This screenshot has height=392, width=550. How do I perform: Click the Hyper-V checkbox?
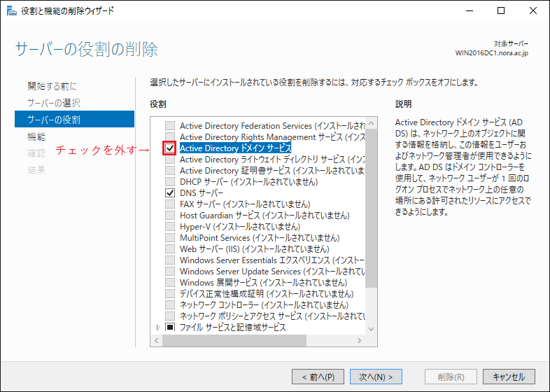click(x=170, y=227)
